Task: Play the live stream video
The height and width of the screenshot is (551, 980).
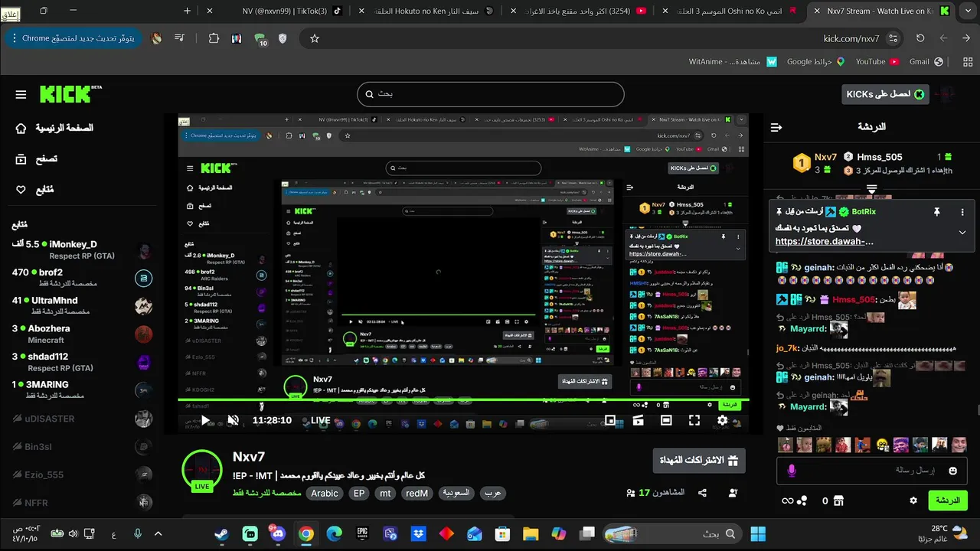Action: pos(205,420)
